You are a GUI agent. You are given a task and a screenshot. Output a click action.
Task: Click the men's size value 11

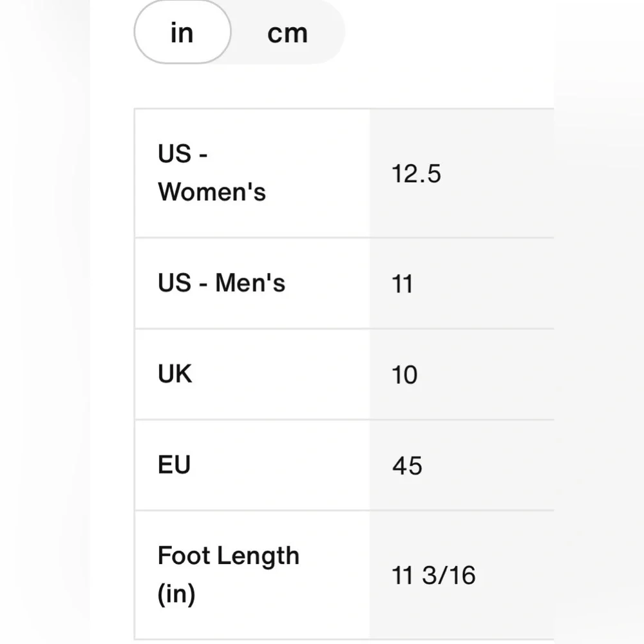point(402,284)
